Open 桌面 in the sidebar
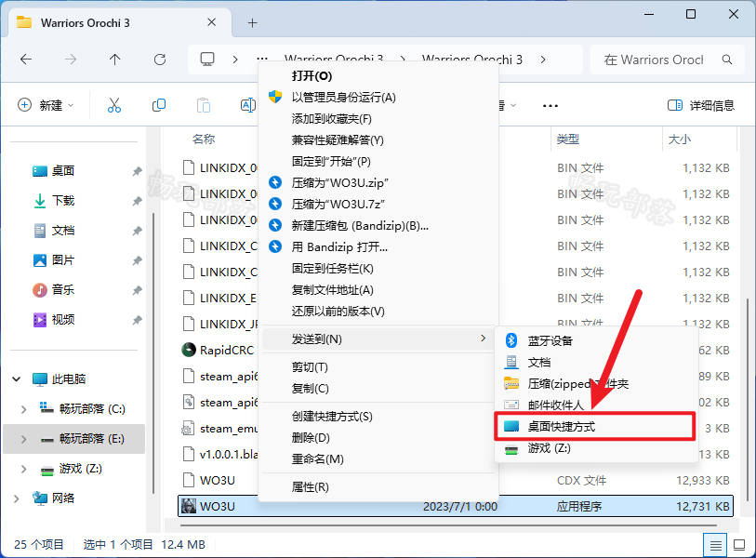Image resolution: width=756 pixels, height=558 pixels. (62, 171)
